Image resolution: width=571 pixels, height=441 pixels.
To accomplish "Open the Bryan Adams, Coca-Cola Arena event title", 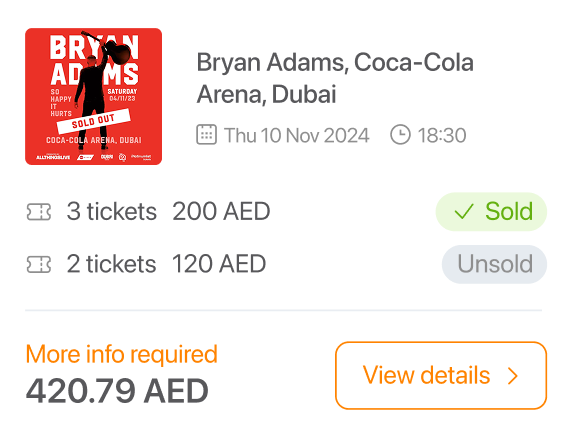I will (335, 78).
